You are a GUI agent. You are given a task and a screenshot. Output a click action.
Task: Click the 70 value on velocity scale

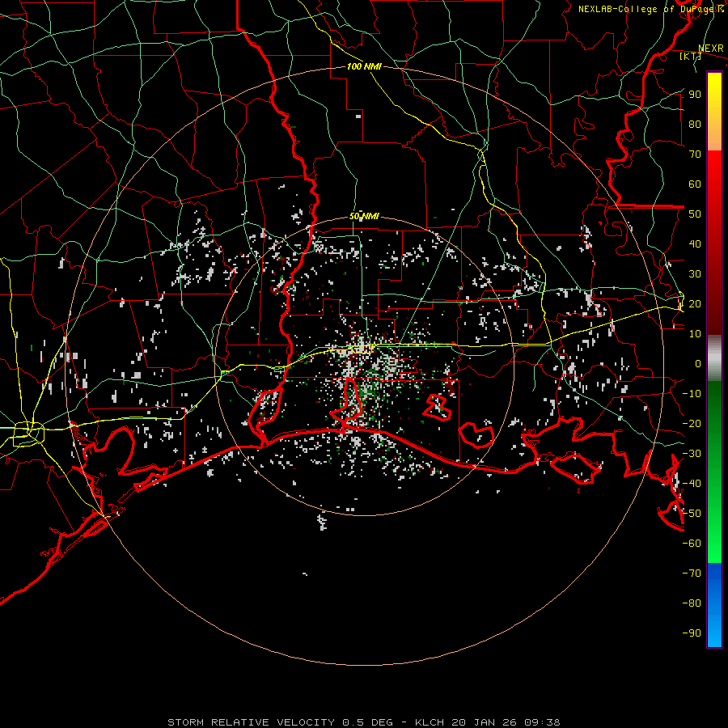click(695, 154)
